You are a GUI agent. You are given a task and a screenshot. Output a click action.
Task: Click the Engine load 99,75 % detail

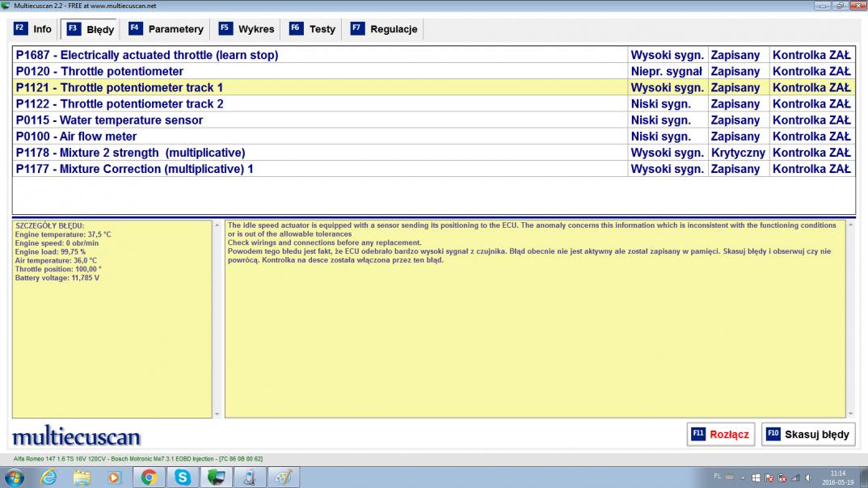tap(50, 252)
